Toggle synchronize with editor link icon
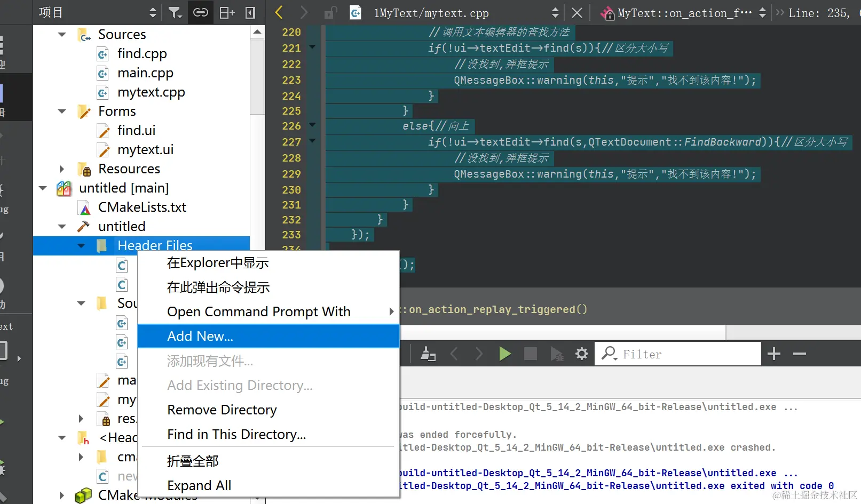Viewport: 861px width, 504px height. pos(201,12)
